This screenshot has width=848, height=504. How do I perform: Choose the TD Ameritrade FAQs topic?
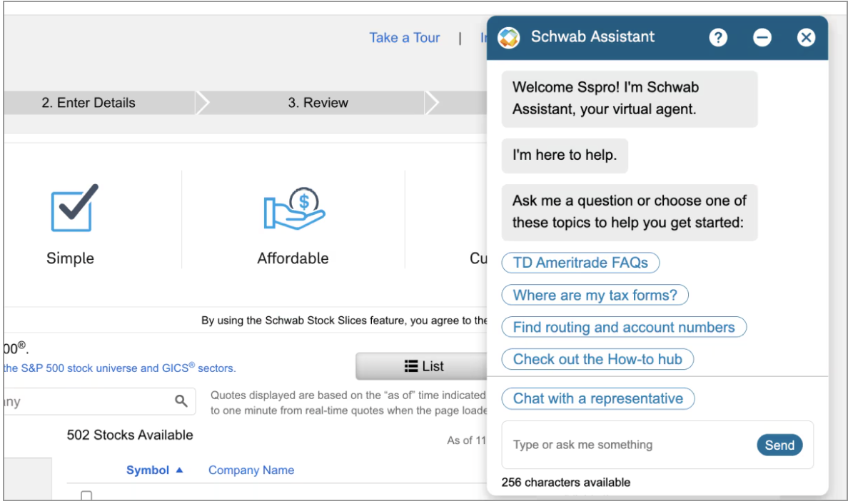[580, 263]
